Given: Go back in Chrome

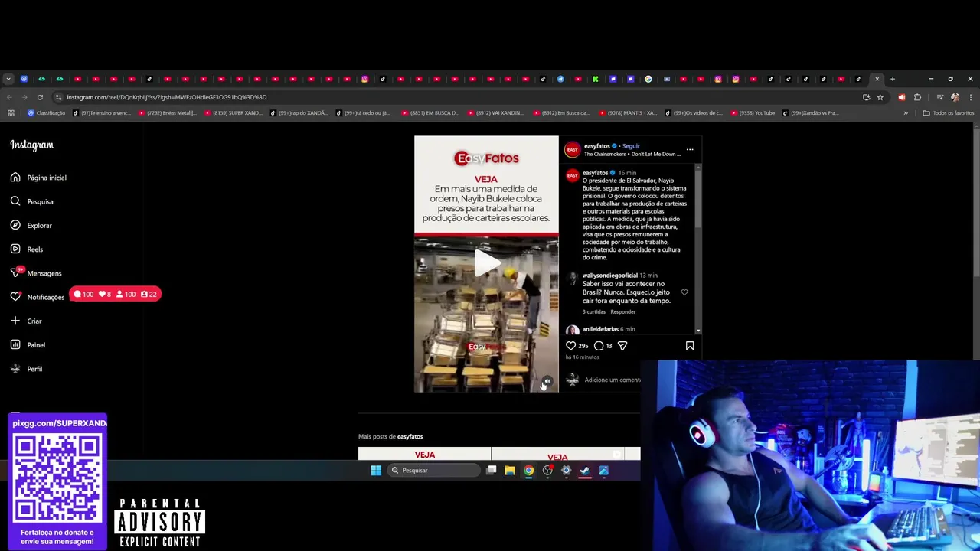Looking at the screenshot, I should point(9,97).
